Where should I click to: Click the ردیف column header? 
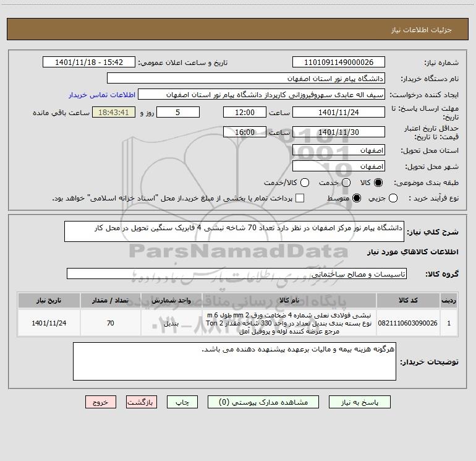448,300
